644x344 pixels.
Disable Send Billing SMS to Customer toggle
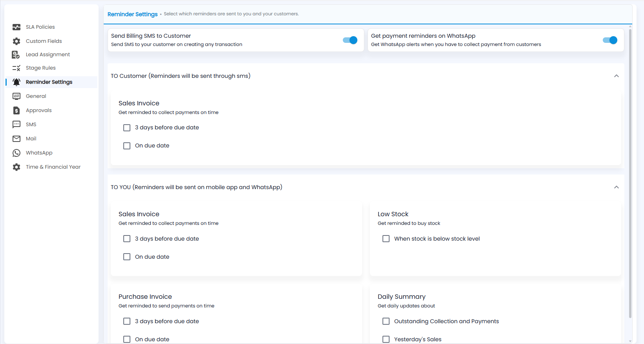click(350, 40)
